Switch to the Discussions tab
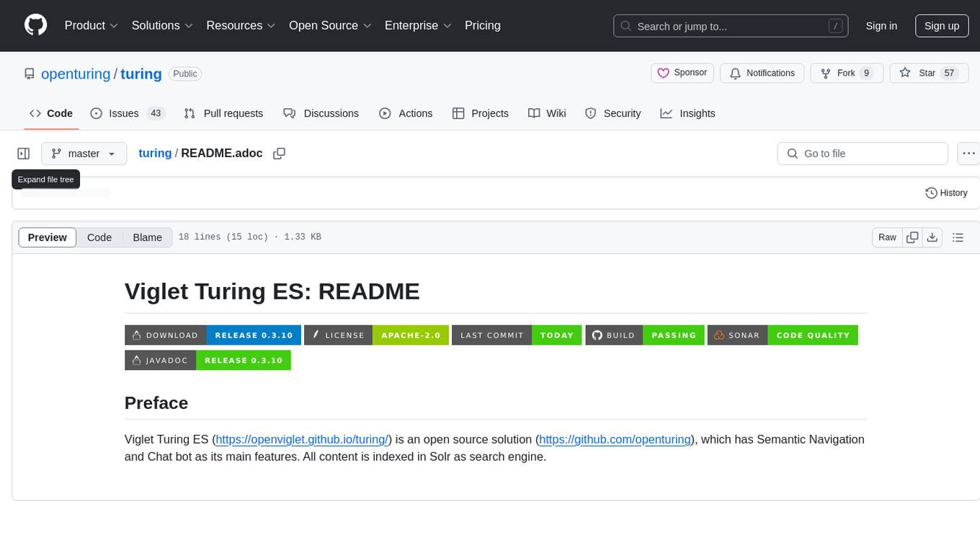Image resolution: width=980 pixels, height=551 pixels. [321, 113]
